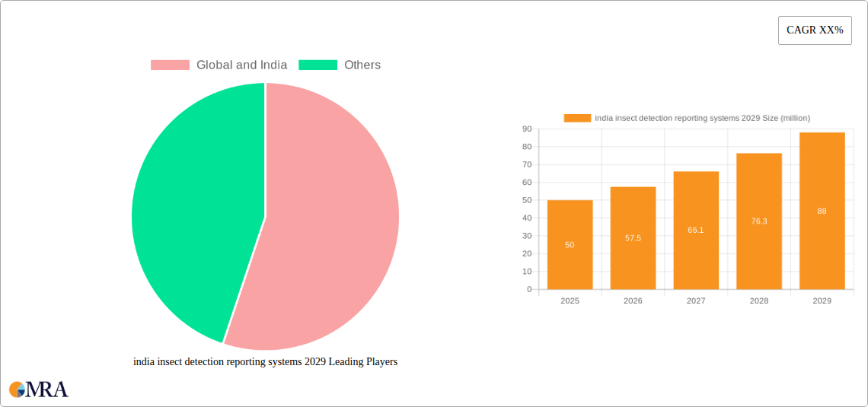Click the 90 y-axis tick label
Viewport: 868px width, 407px height.
point(526,129)
